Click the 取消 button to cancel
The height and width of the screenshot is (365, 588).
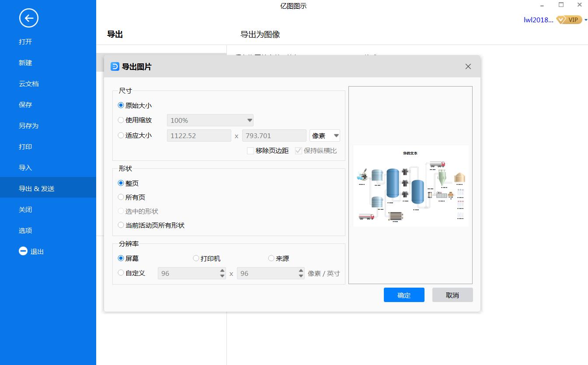click(452, 295)
